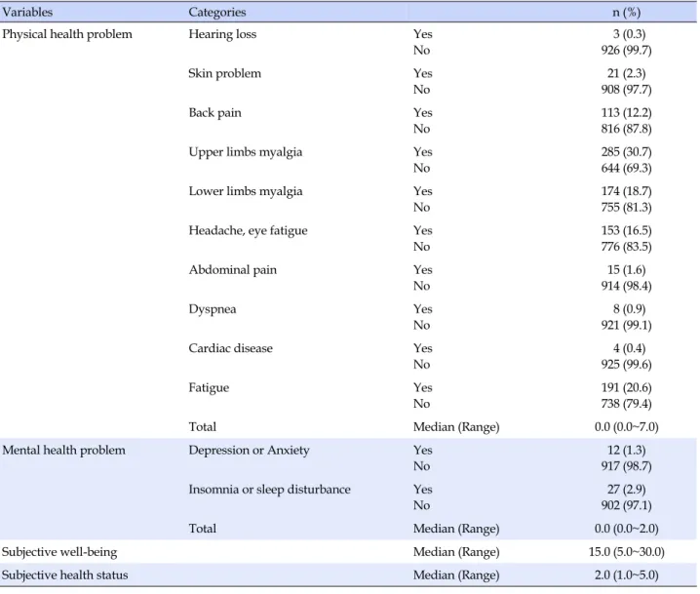Click the value '8 (0.9)'
This screenshot has width=700, height=594.
[629, 309]
